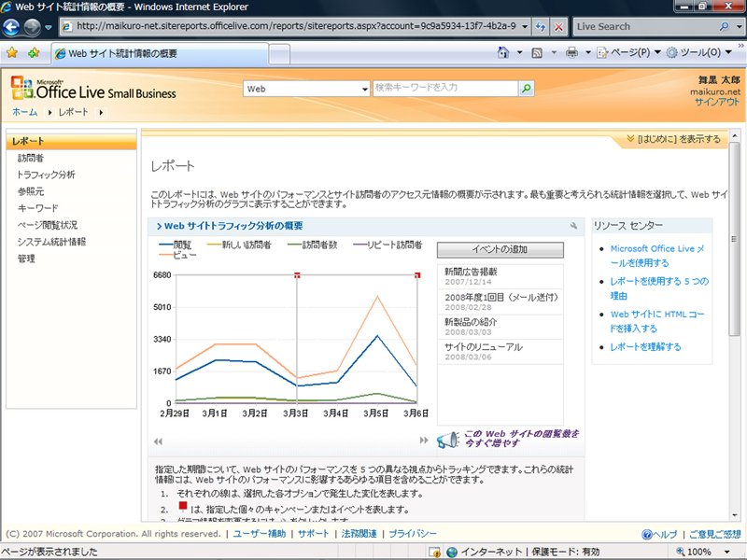
Task: Toggle the 閲覧 legend series
Action: [176, 245]
